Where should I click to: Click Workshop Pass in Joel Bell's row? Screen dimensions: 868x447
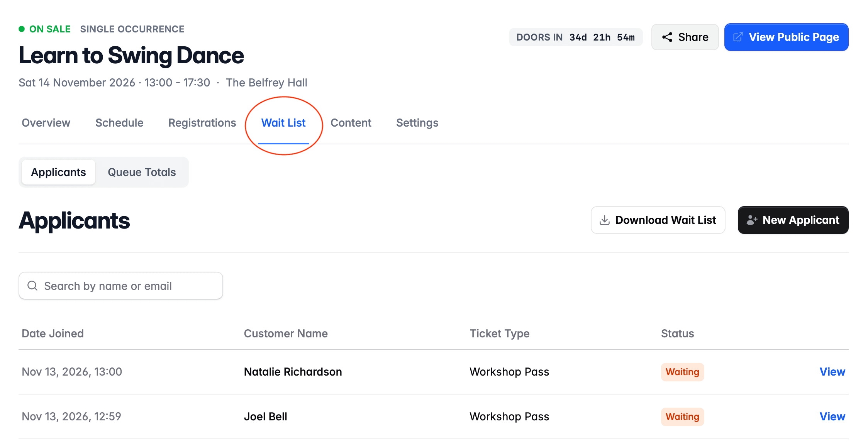tap(509, 417)
